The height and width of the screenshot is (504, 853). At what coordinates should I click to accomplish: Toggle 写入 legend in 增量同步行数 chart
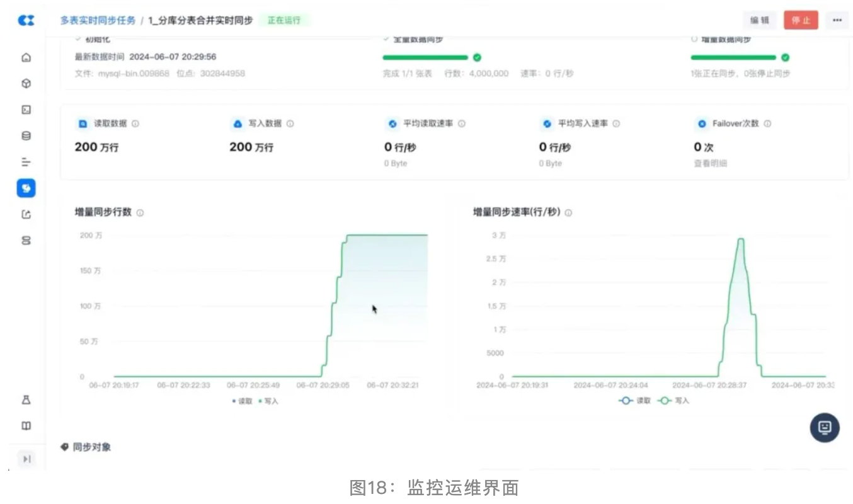[268, 401]
